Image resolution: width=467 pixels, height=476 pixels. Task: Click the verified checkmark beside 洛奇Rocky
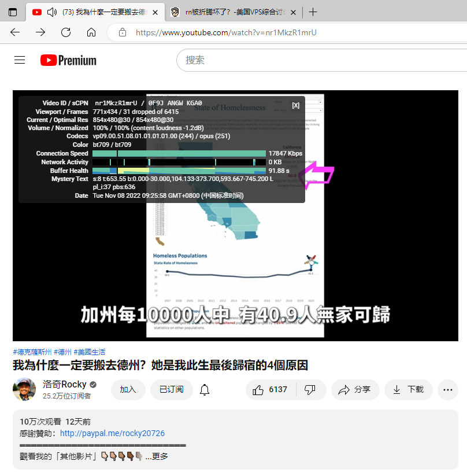pyautogui.click(x=93, y=385)
